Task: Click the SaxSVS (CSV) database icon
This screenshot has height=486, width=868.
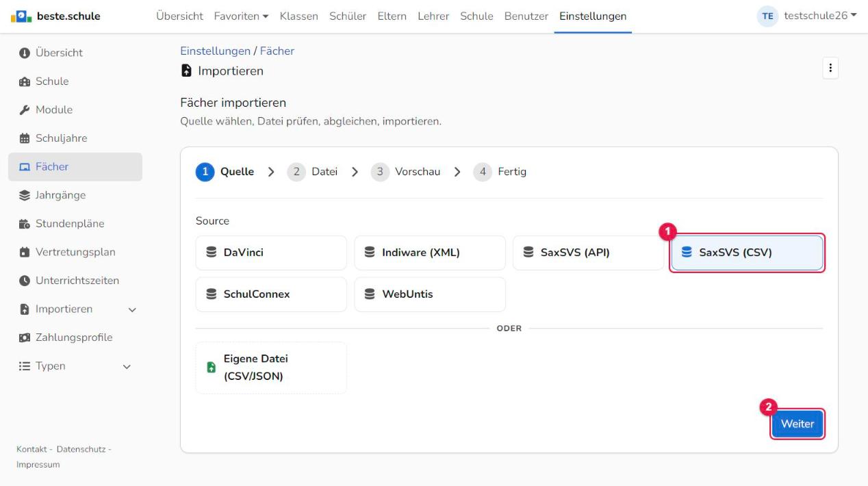Action: 687,253
